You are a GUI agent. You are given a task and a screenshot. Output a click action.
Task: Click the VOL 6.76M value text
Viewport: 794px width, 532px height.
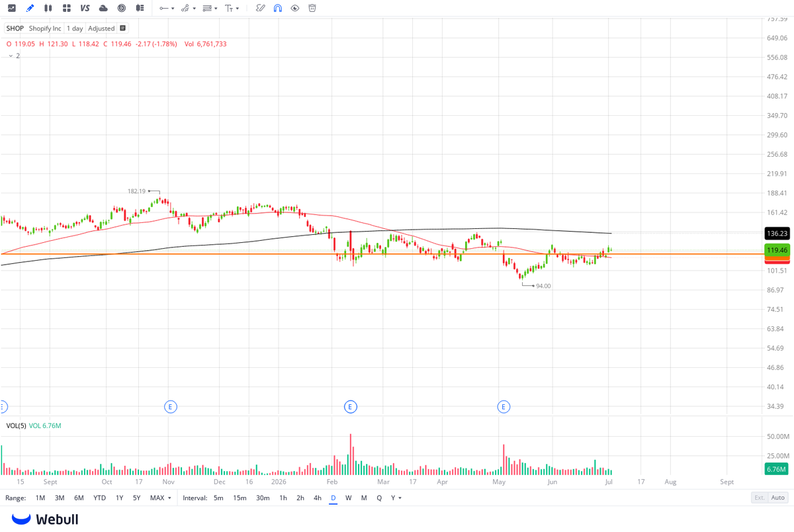pyautogui.click(x=46, y=425)
